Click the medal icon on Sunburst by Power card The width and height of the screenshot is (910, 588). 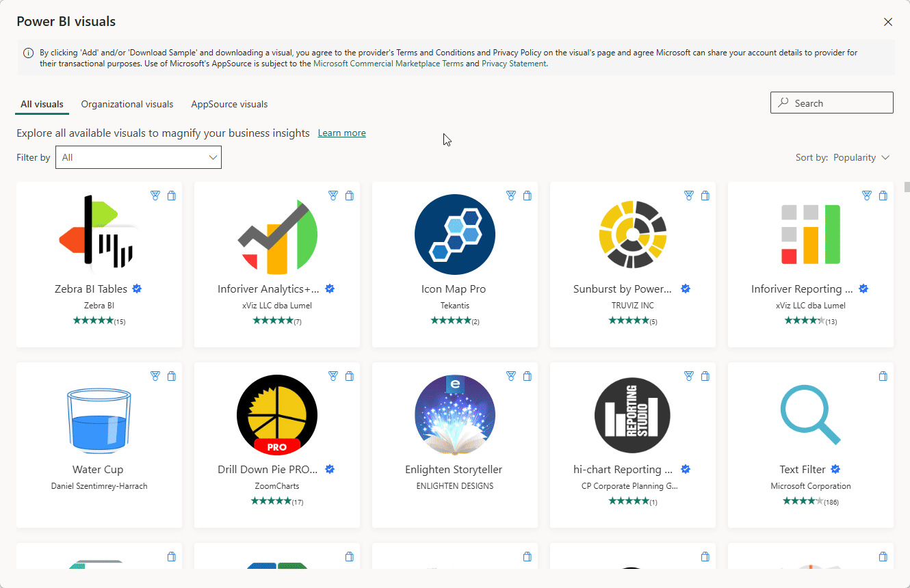tap(688, 195)
